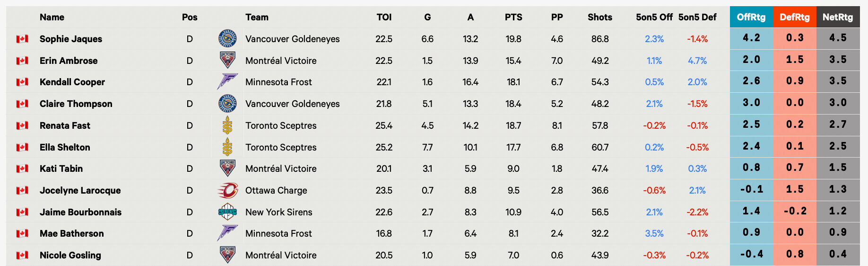Click Minnesota Frost logo next to Kendall Cooper
The image size is (868, 266).
[227, 82]
